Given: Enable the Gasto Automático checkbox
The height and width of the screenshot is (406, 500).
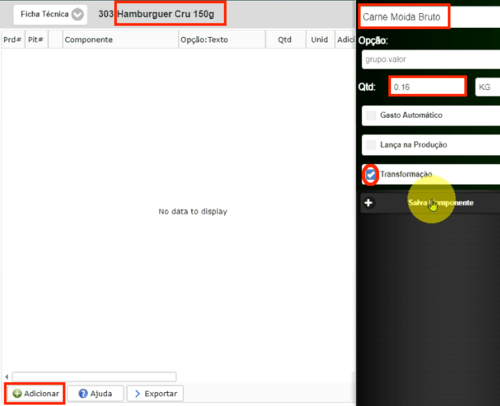Looking at the screenshot, I should click(371, 115).
